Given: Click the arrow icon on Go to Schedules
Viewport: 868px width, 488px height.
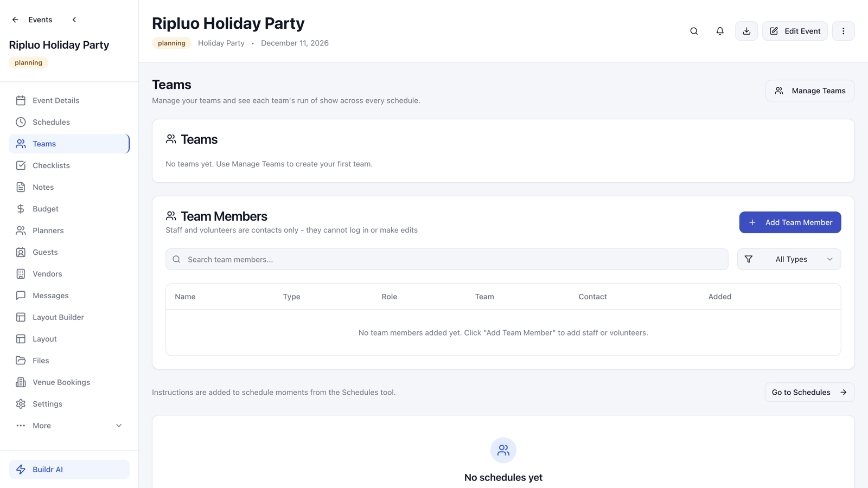Looking at the screenshot, I should [844, 392].
